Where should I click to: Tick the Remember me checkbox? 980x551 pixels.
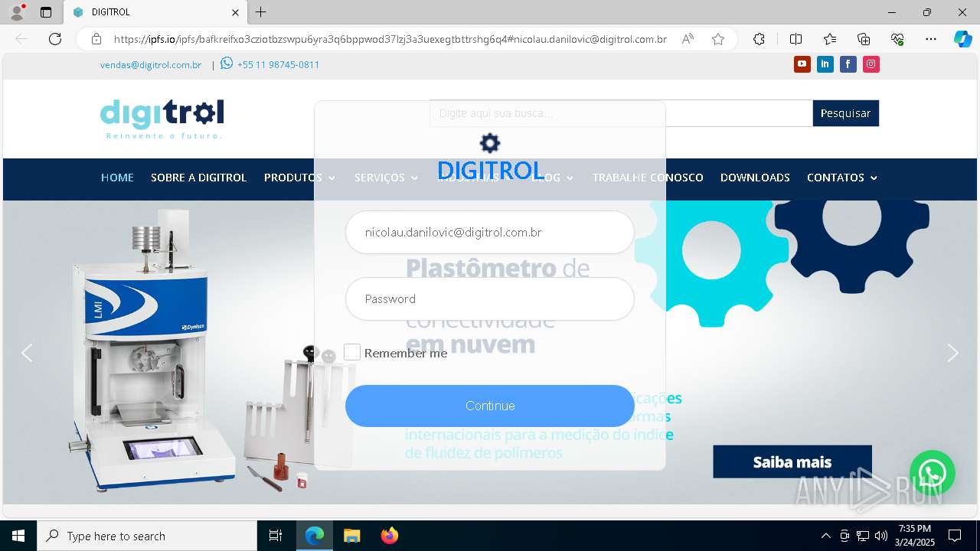[352, 352]
